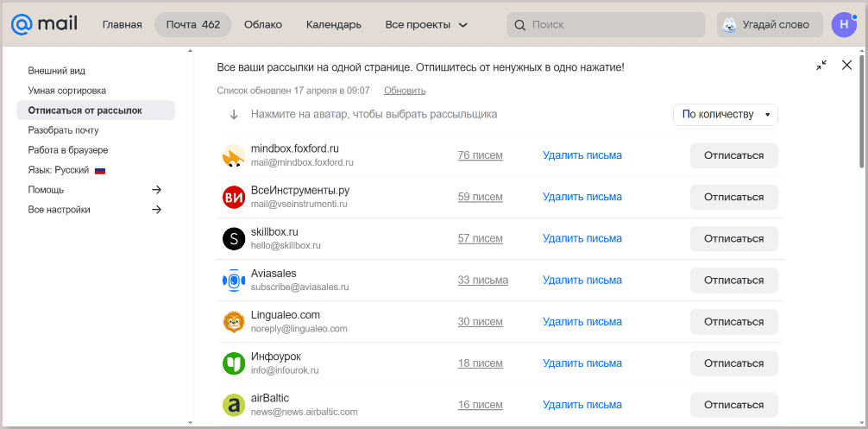Close the settings panel with X

846,66
